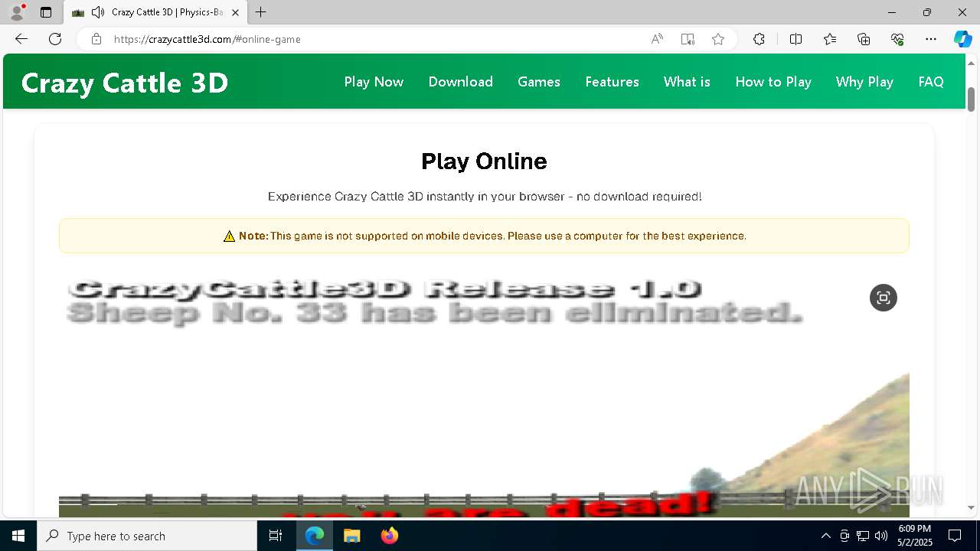Toggle the game fullscreen button
Screen dimensions: 980x551
(883, 298)
